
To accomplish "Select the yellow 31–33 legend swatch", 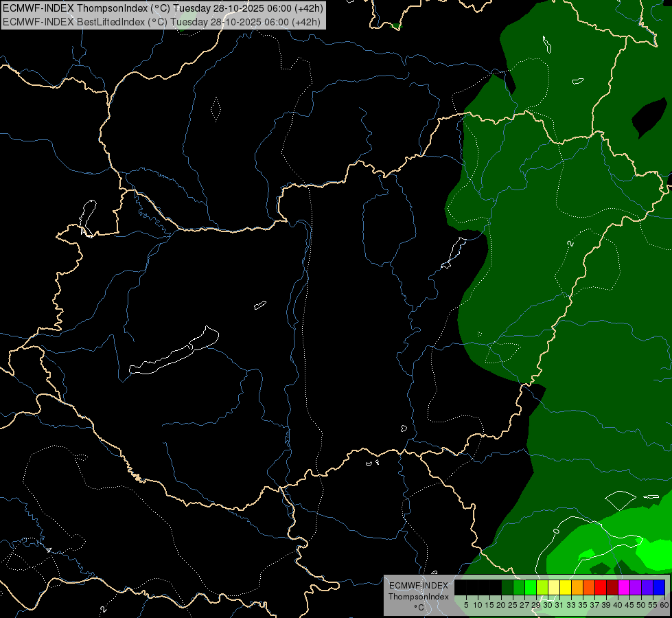I will pos(566,587).
